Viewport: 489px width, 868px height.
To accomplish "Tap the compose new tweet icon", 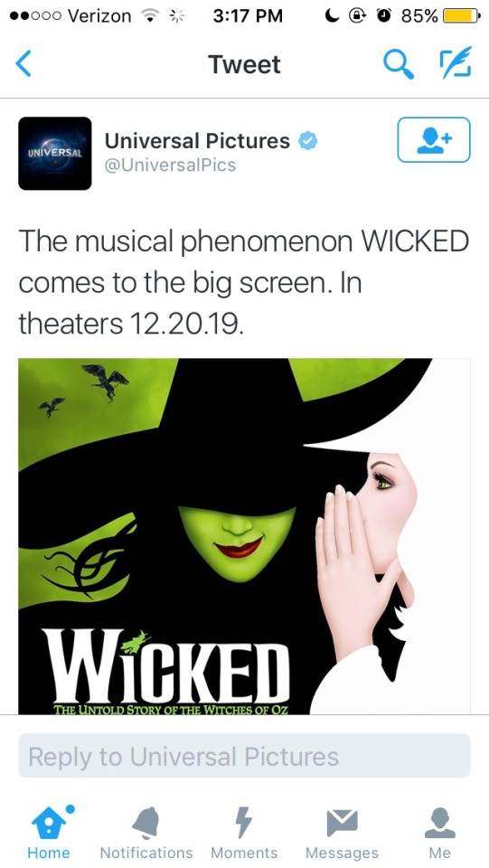I will 456,62.
